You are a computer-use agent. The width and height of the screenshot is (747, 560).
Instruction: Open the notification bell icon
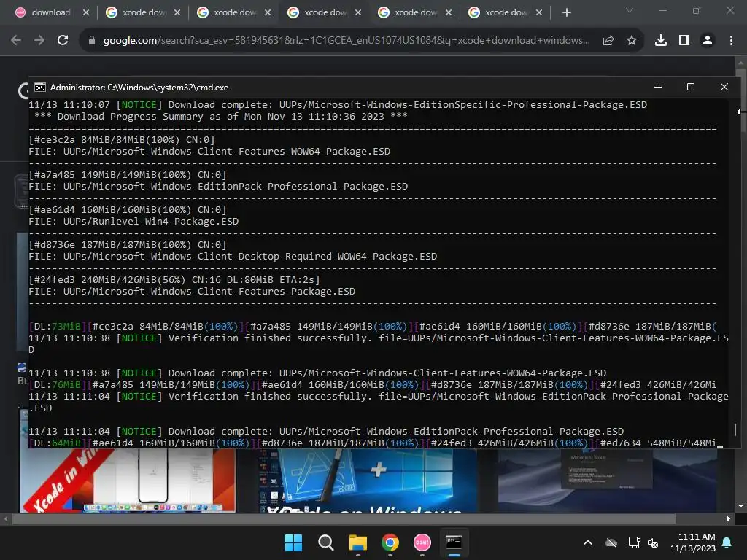pyautogui.click(x=727, y=542)
